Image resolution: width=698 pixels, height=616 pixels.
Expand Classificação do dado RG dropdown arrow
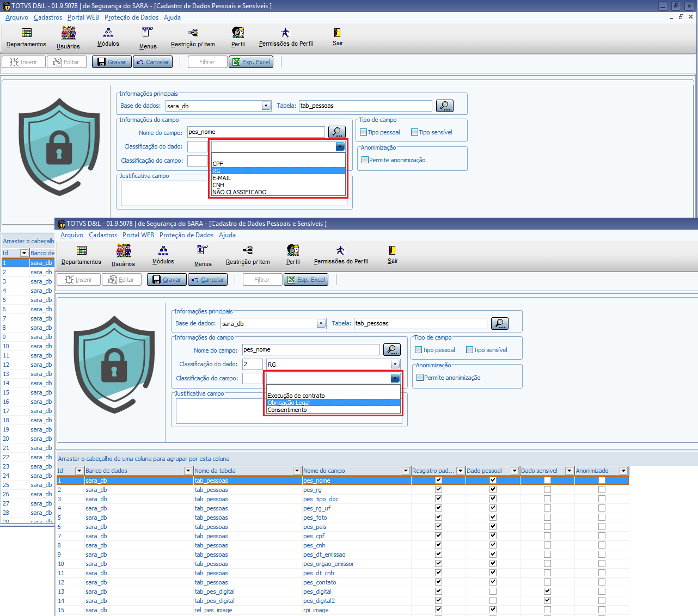[395, 364]
